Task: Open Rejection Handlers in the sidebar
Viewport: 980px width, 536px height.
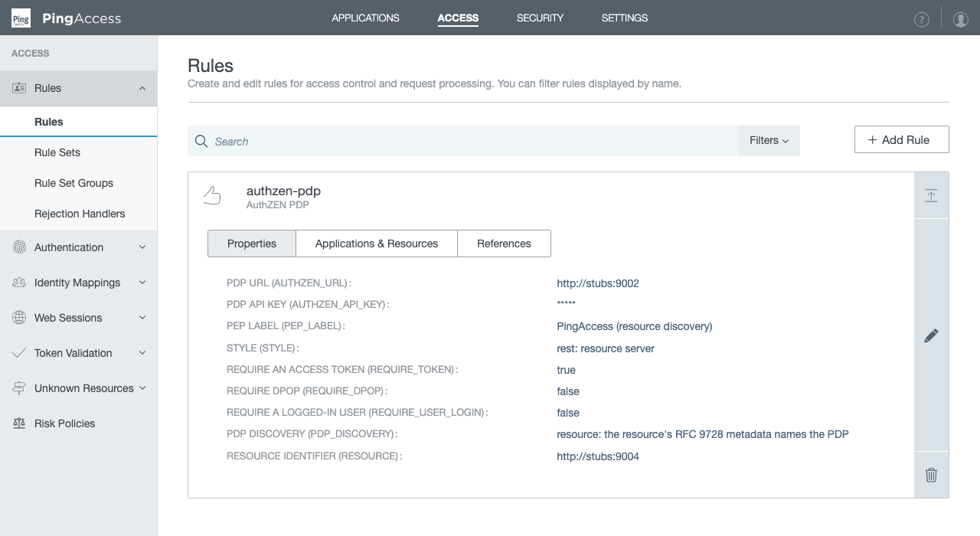Action: pos(78,214)
